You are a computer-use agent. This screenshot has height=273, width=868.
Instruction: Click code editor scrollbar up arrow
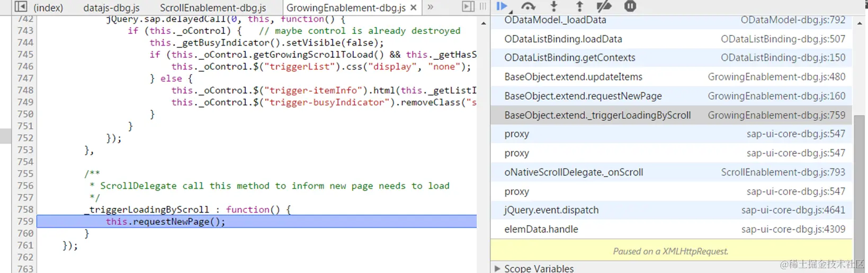tap(484, 23)
